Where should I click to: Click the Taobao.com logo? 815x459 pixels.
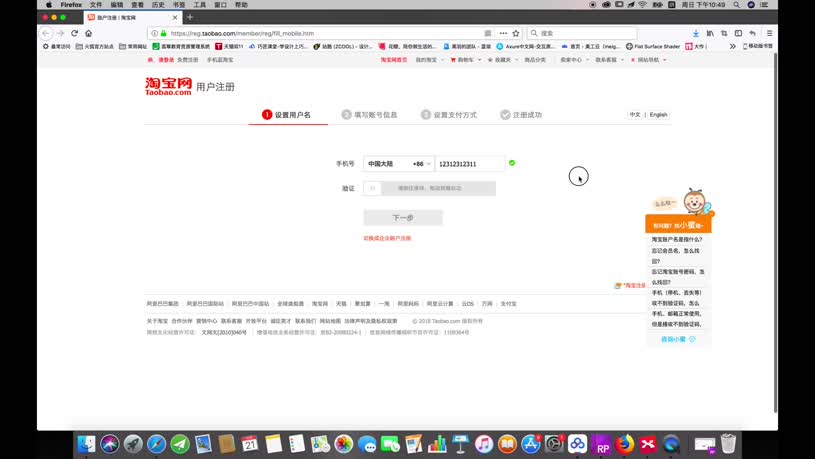pos(168,86)
